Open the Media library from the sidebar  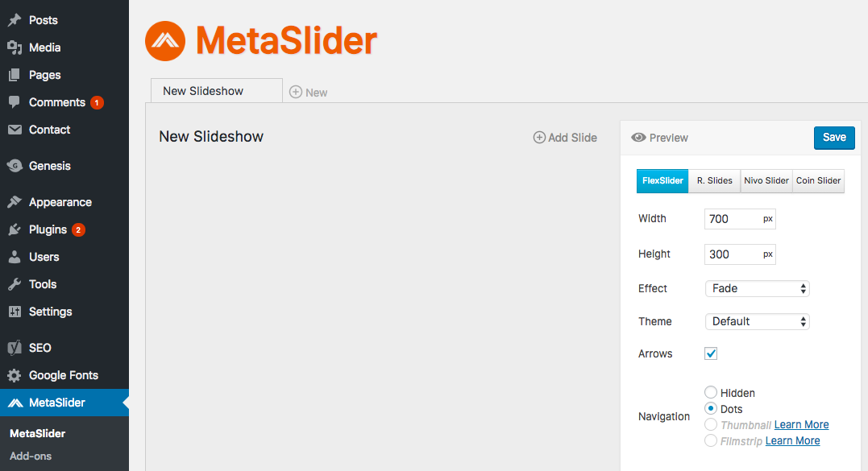point(14,47)
